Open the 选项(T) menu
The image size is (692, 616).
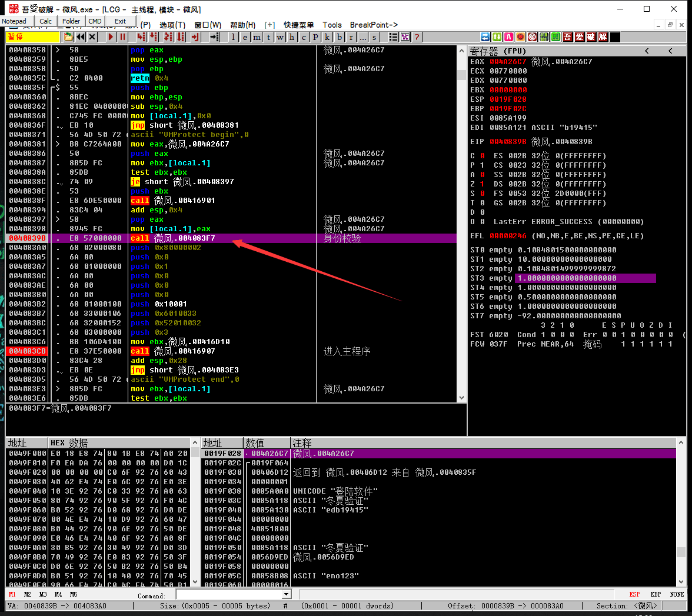(x=172, y=25)
